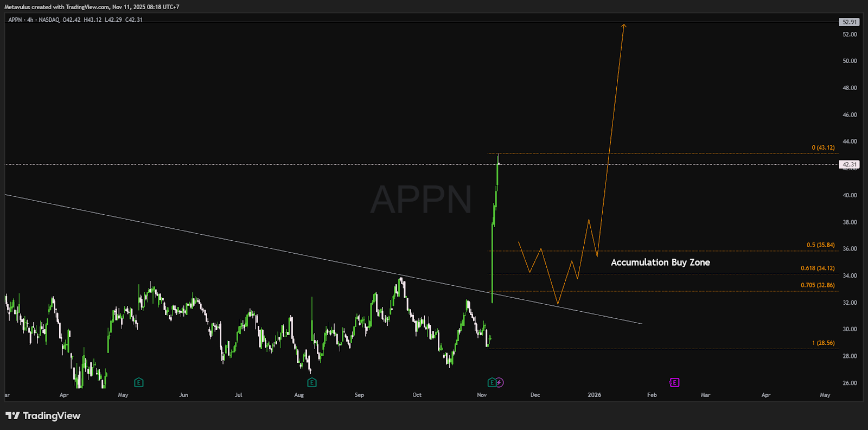Click the current price tag 42.31
Viewport: 868px width, 430px height.
click(x=849, y=164)
